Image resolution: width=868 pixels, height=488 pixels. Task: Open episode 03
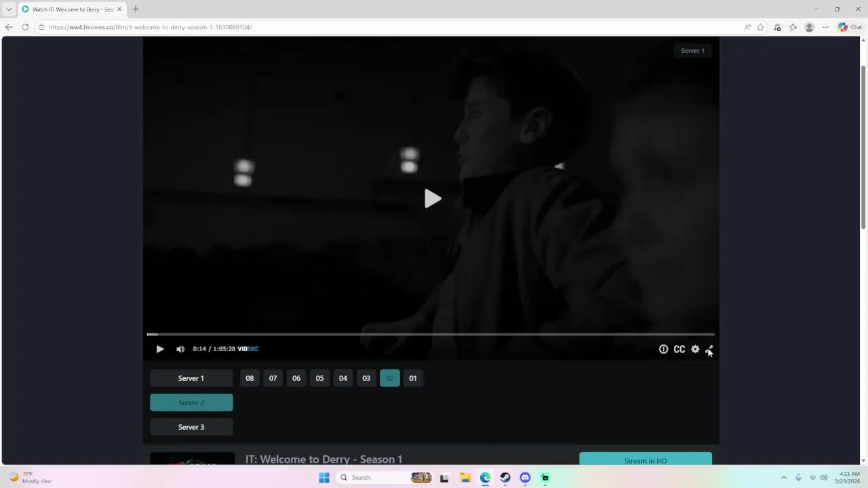(x=366, y=378)
